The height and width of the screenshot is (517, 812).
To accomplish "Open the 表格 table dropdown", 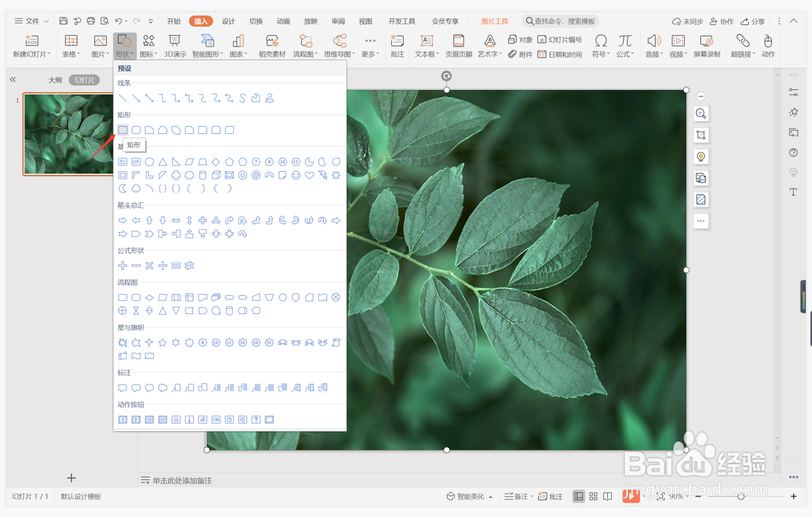I will click(71, 46).
